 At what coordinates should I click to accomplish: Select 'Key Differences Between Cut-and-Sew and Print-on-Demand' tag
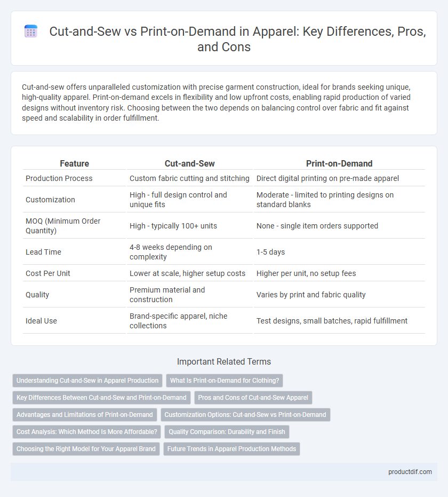(101, 398)
